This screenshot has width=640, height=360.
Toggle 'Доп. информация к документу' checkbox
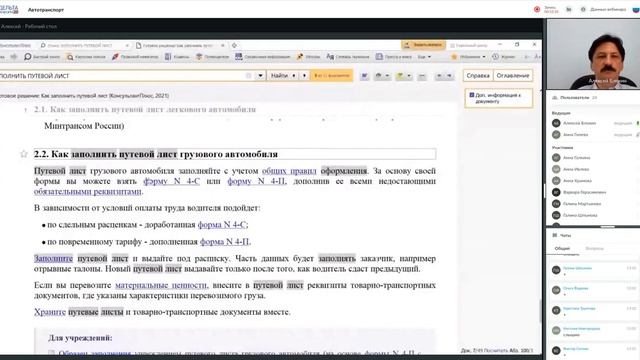click(x=472, y=95)
